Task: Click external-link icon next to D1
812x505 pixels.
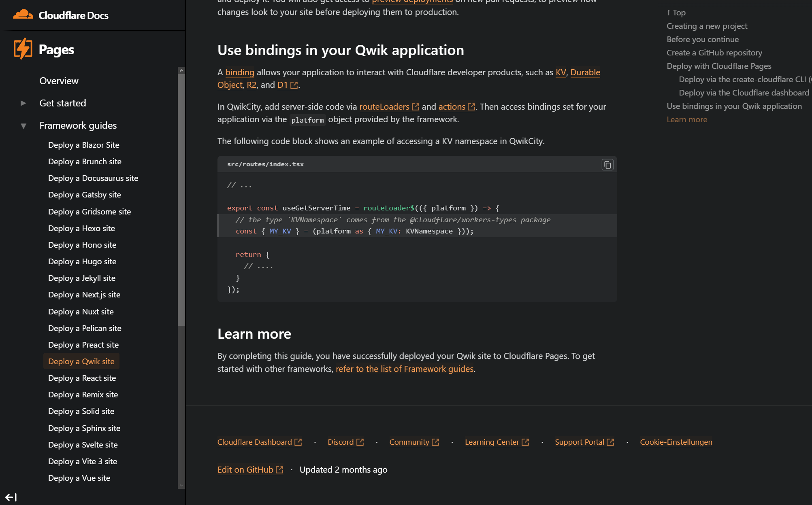Action: pos(294,85)
